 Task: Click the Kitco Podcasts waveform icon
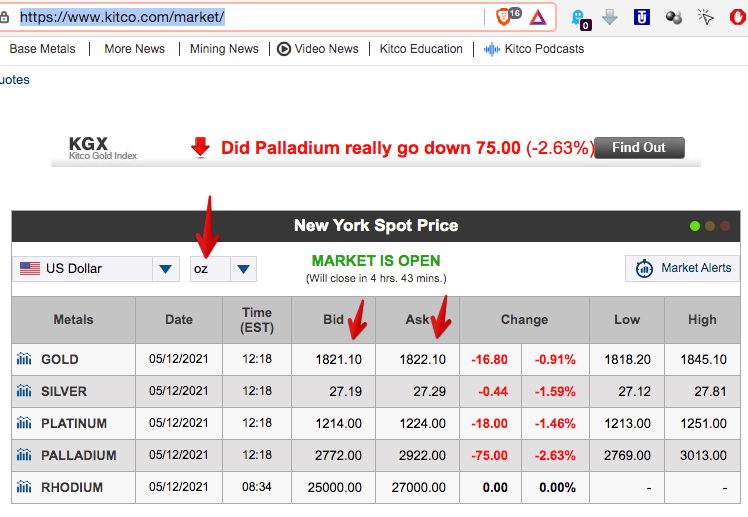point(492,49)
